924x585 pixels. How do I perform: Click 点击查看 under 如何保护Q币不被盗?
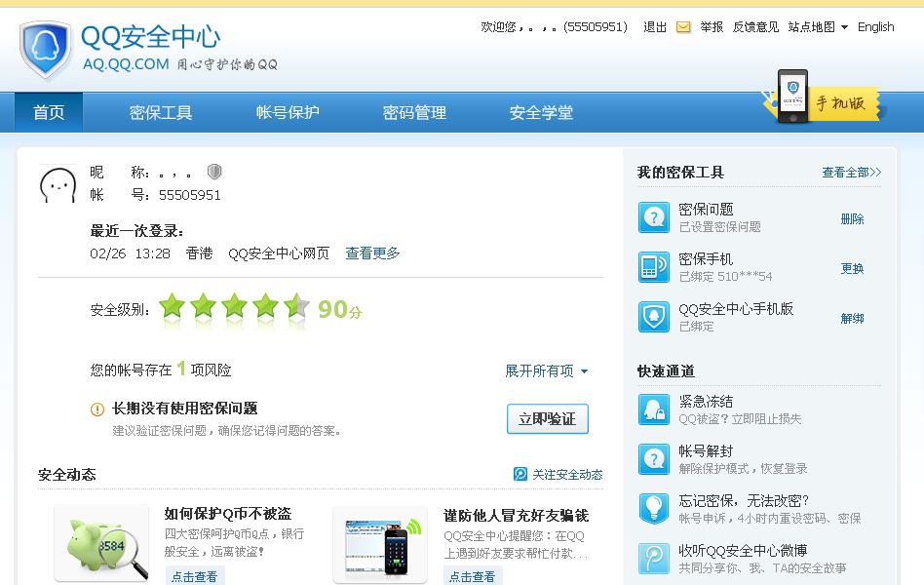[195, 576]
